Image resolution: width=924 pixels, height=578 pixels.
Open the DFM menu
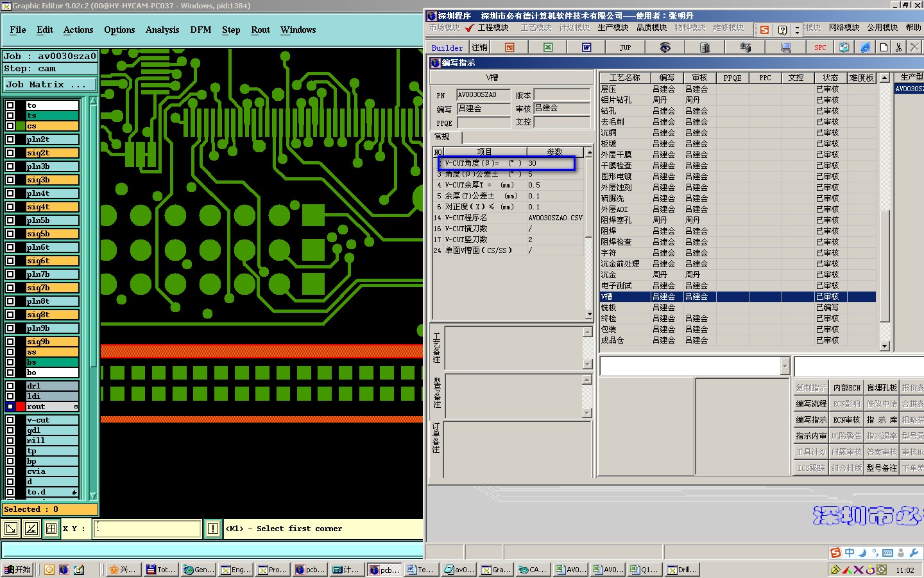pyautogui.click(x=201, y=30)
